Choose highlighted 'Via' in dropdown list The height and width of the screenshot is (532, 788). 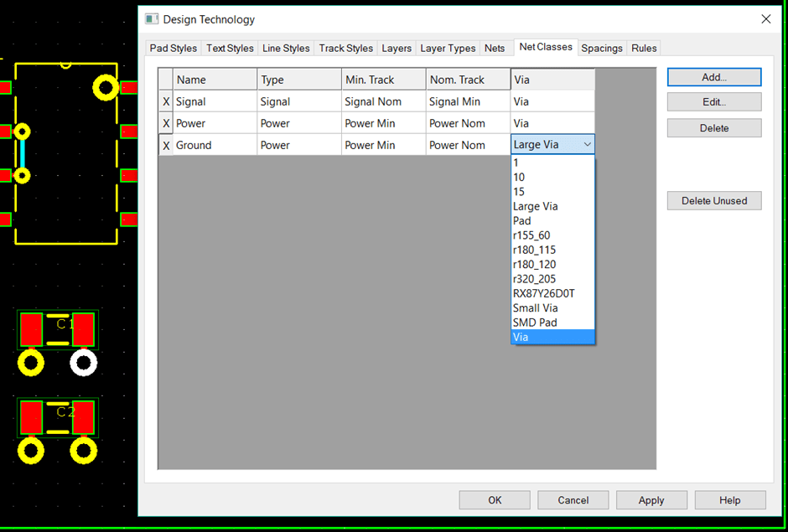[x=552, y=338]
